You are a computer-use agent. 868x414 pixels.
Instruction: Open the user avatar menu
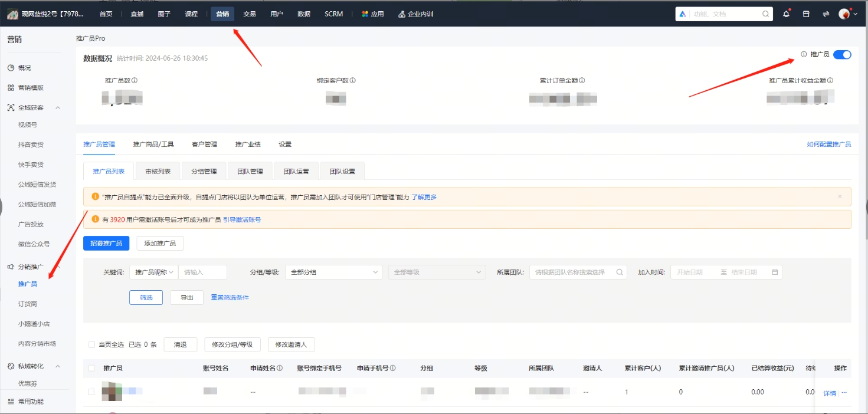coord(845,13)
